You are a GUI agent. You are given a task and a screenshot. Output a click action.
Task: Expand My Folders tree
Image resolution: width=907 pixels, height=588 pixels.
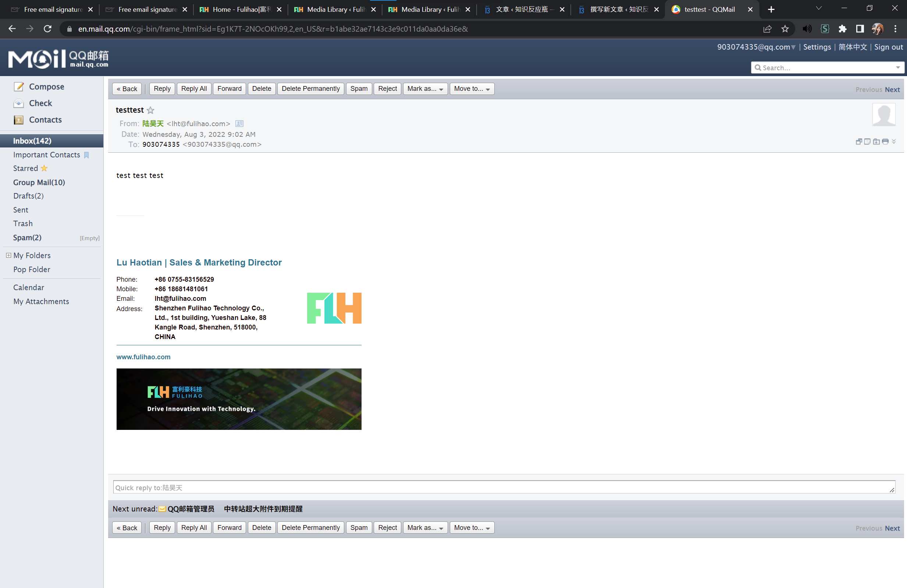click(8, 255)
